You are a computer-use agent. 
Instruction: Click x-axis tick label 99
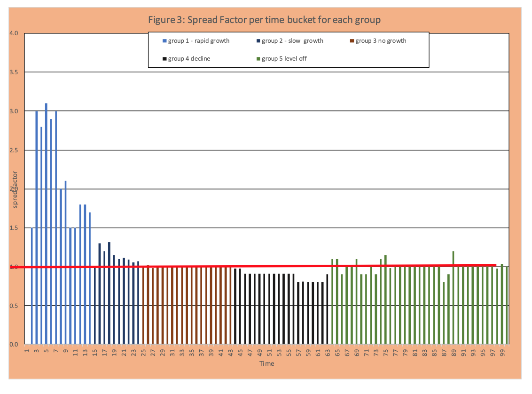coord(502,353)
